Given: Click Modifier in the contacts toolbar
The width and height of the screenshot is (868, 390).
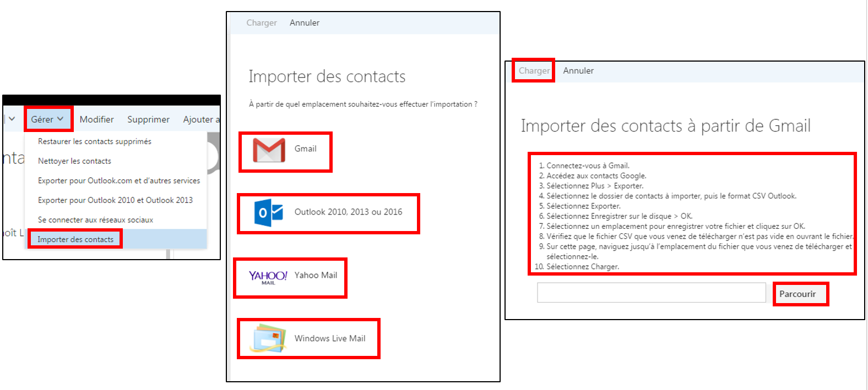Looking at the screenshot, I should coord(97,119).
